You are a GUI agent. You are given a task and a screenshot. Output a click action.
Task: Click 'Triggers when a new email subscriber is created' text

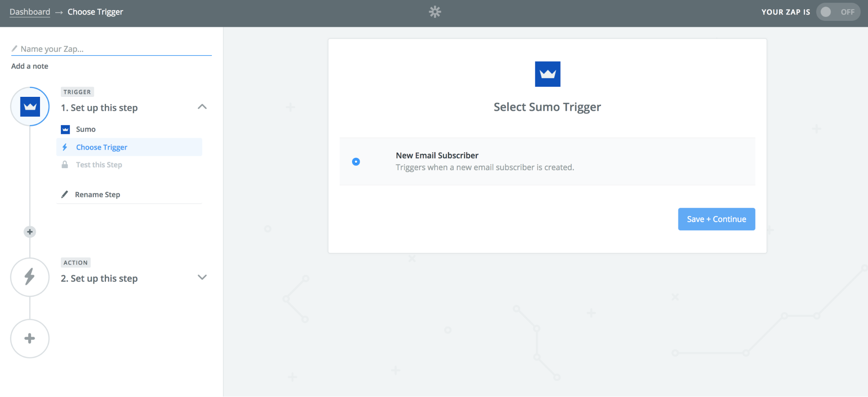(x=485, y=167)
